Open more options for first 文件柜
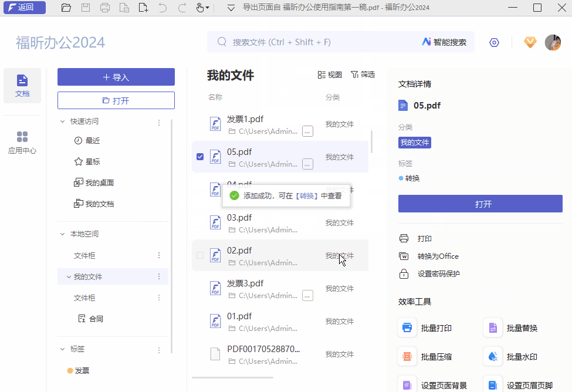The image size is (572, 392). [x=158, y=255]
